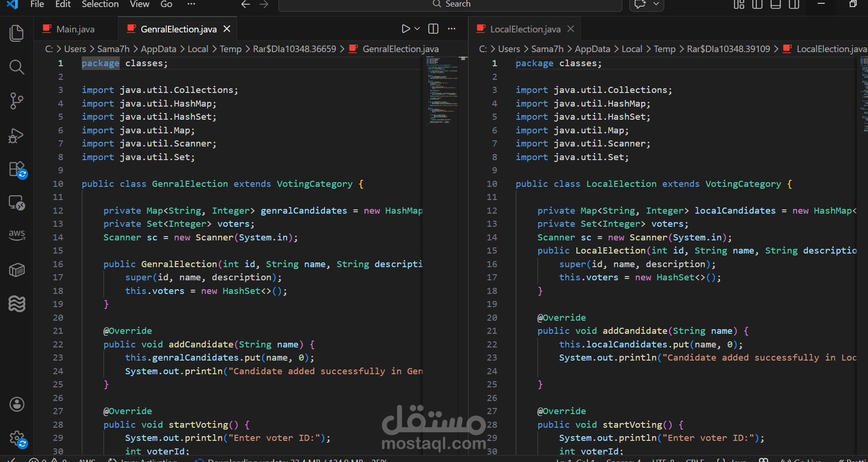Close the LocalElection.java tab
Image resolution: width=868 pixels, height=462 pixels.
(571, 29)
